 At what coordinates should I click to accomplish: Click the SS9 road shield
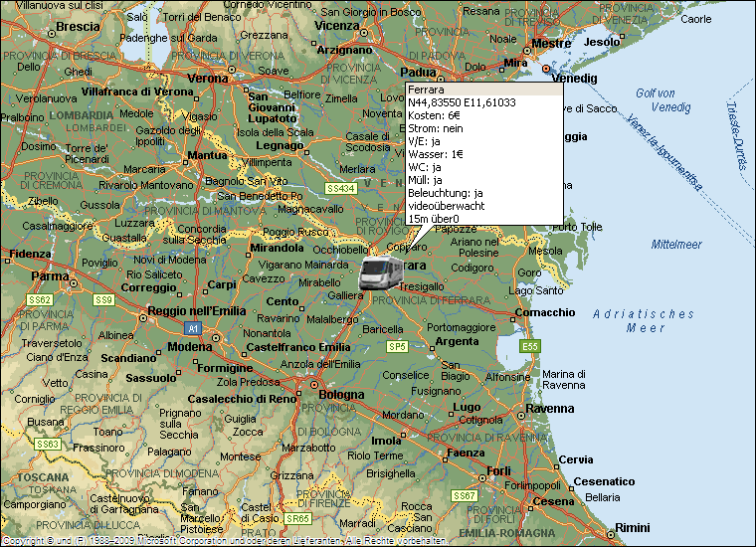click(x=103, y=299)
